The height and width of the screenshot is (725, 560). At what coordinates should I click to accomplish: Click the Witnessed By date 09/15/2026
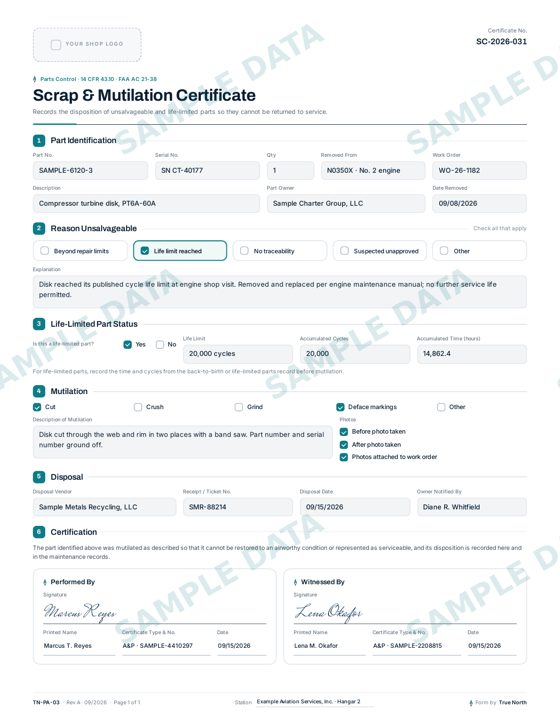point(485,646)
